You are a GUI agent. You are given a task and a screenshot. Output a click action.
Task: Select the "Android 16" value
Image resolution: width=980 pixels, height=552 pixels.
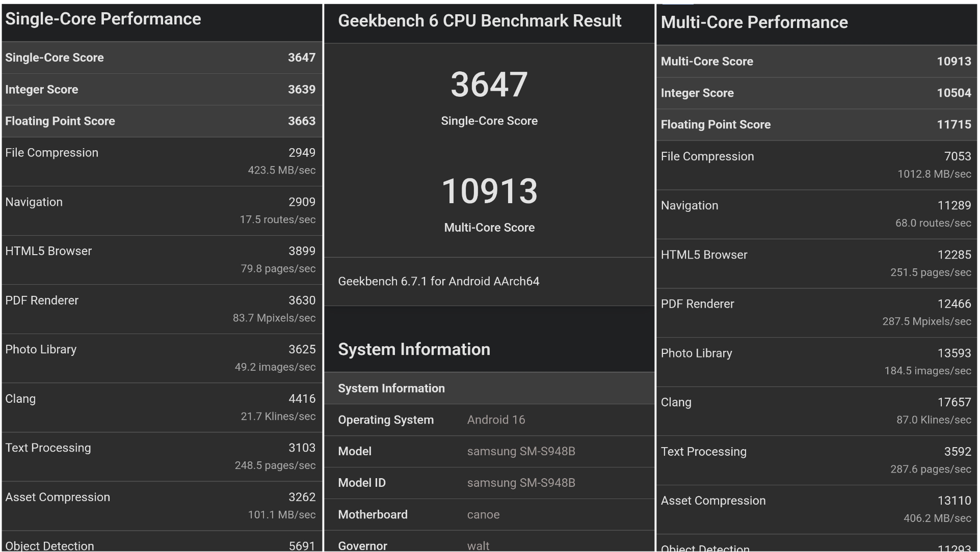pos(496,420)
